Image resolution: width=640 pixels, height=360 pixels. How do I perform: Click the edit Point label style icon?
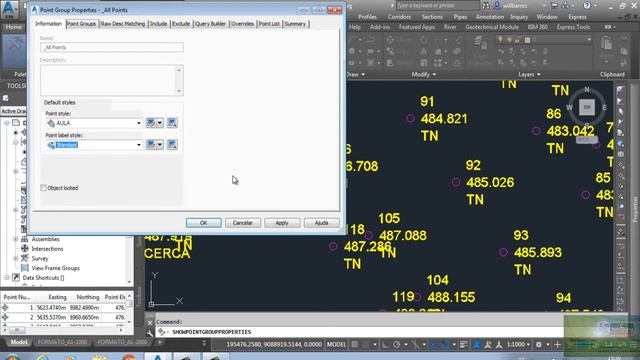pyautogui.click(x=151, y=145)
